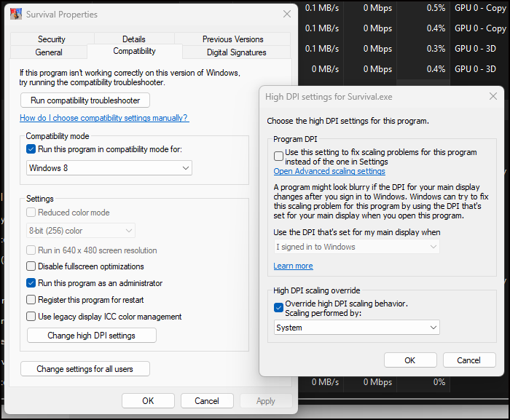510x420 pixels.
Task: Click Change settings for all users
Action: tap(85, 369)
